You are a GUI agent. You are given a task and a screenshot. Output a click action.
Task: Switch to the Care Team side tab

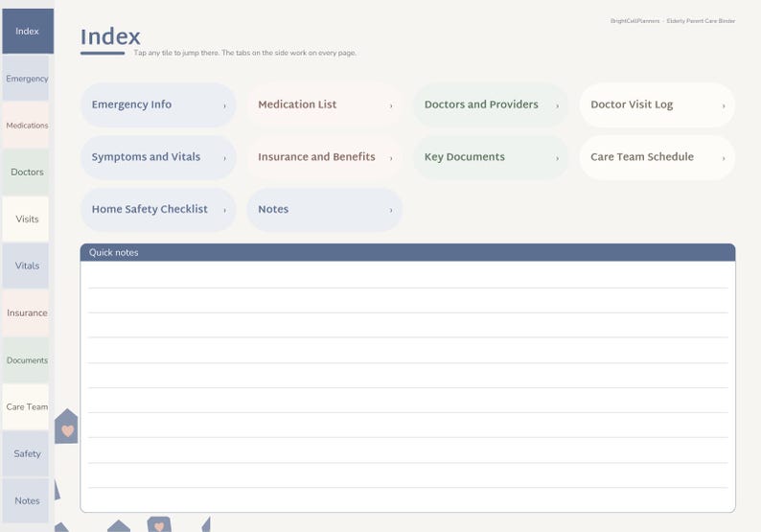coord(26,406)
